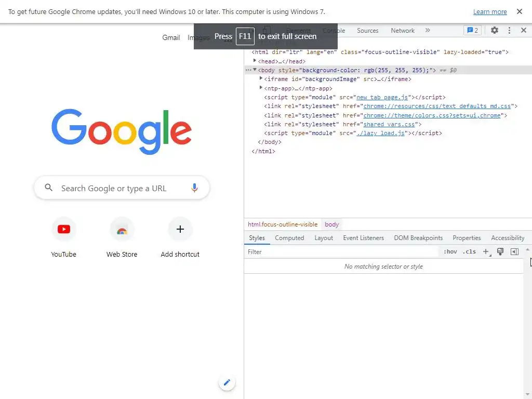Expand the head element node
This screenshot has width=532, height=399.
coord(255,61)
